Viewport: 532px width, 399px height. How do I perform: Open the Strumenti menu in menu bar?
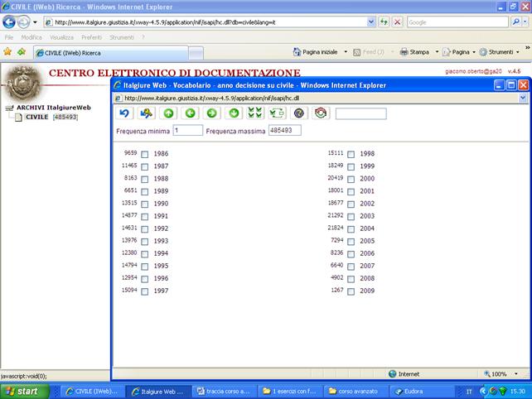(x=122, y=37)
